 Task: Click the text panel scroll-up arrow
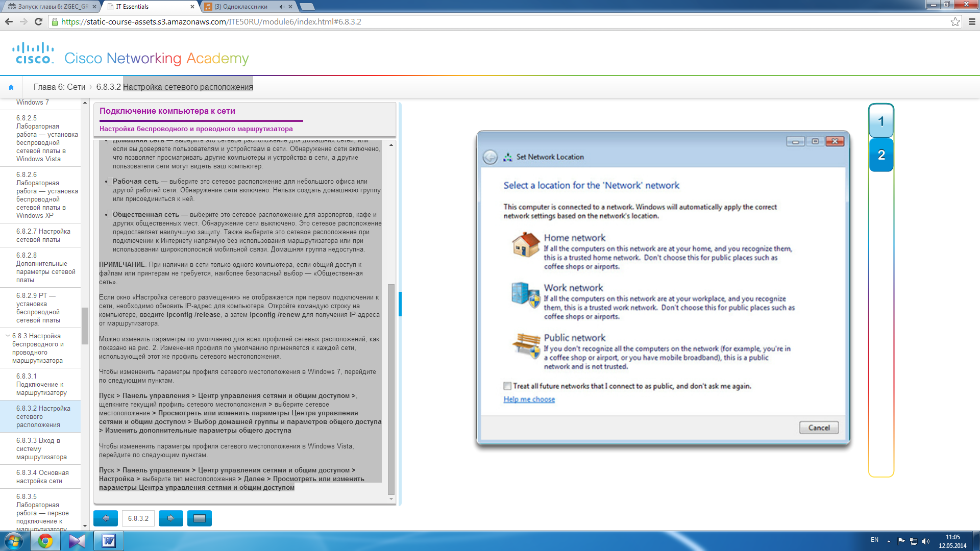[x=391, y=145]
